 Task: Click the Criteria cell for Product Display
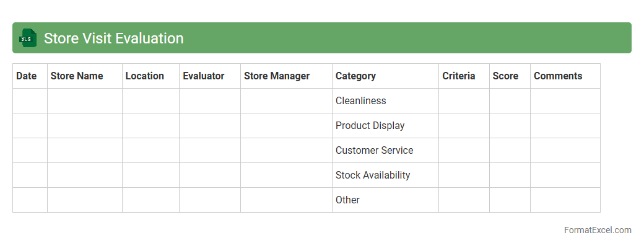(464, 126)
